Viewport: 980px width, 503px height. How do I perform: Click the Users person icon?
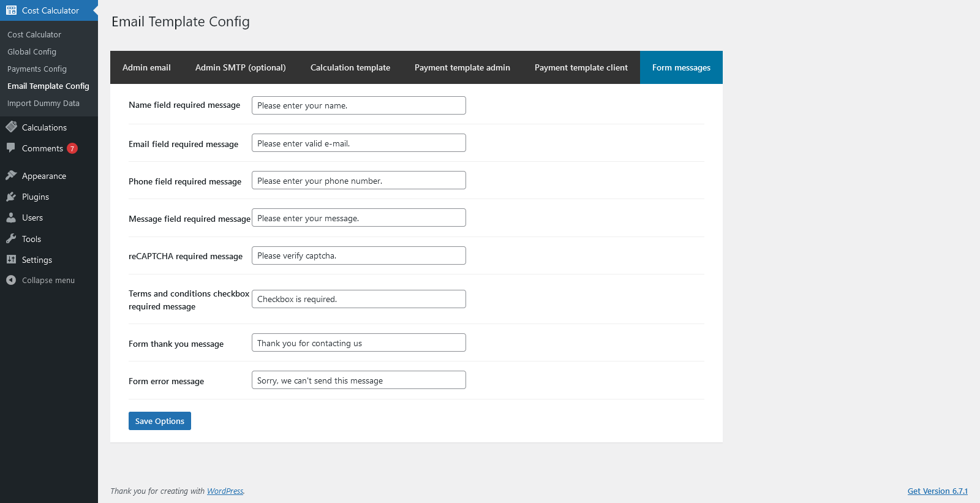coord(11,217)
